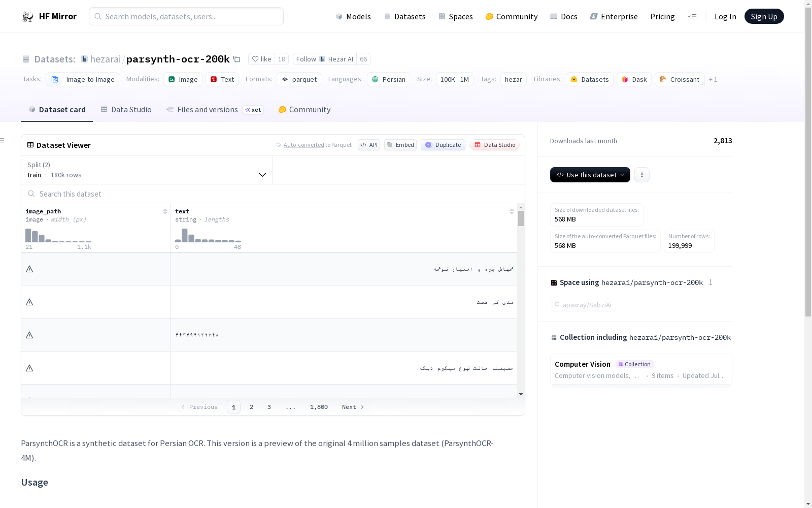Image resolution: width=812 pixels, height=508 pixels.
Task: Open Data Studio from the viewer header
Action: click(x=495, y=145)
